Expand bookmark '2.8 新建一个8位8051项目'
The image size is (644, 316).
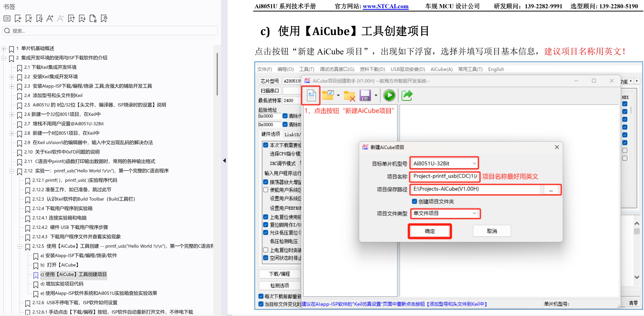[12, 133]
